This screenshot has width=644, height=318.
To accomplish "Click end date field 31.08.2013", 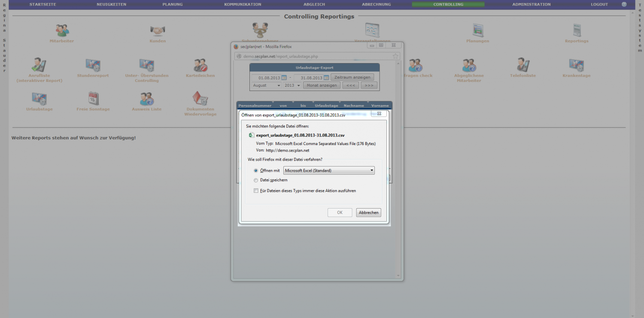I will 309,78.
